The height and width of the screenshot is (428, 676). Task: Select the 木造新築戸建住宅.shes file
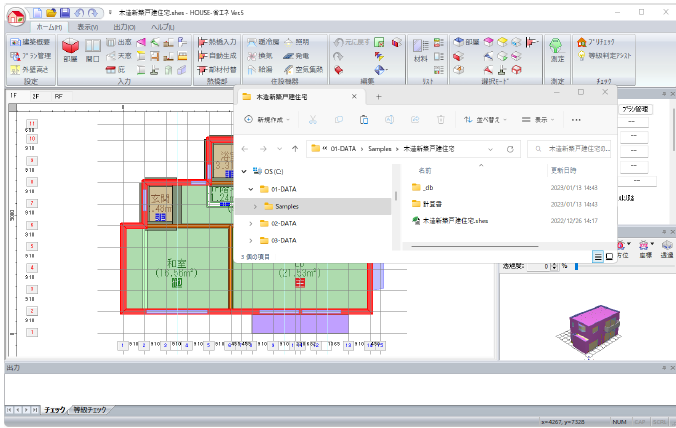[x=450, y=221]
